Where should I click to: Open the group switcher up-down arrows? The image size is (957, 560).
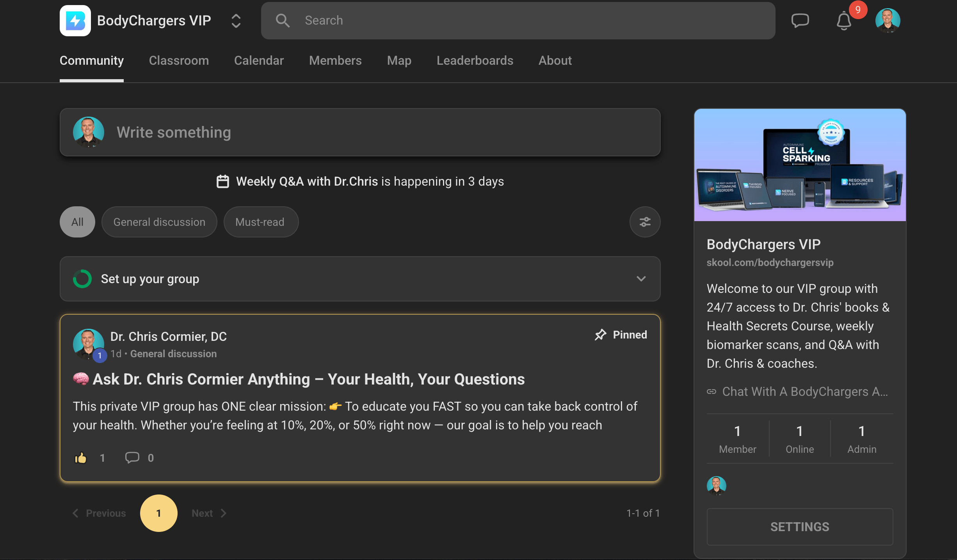click(x=236, y=21)
